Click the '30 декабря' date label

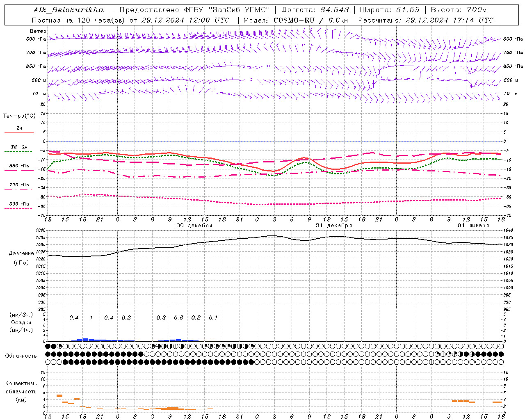(x=194, y=226)
